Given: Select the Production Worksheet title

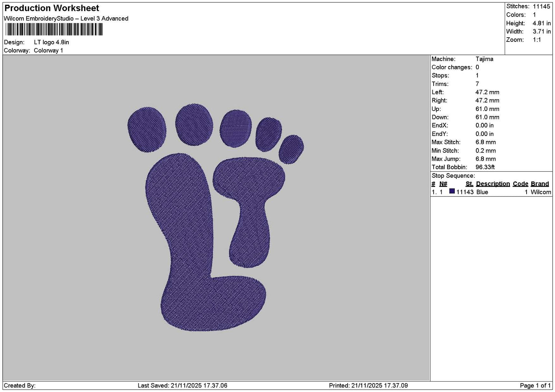Looking at the screenshot, I should (x=52, y=8).
